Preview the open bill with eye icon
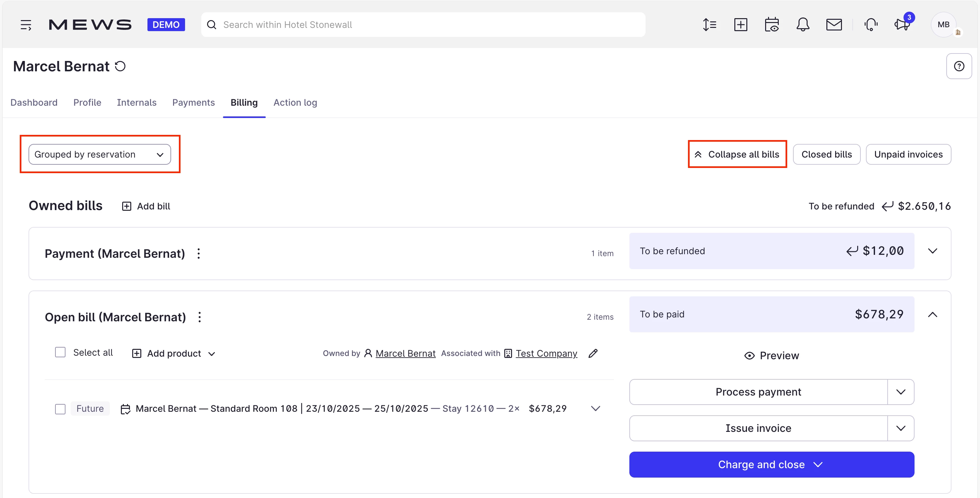This screenshot has width=980, height=498. click(x=772, y=355)
